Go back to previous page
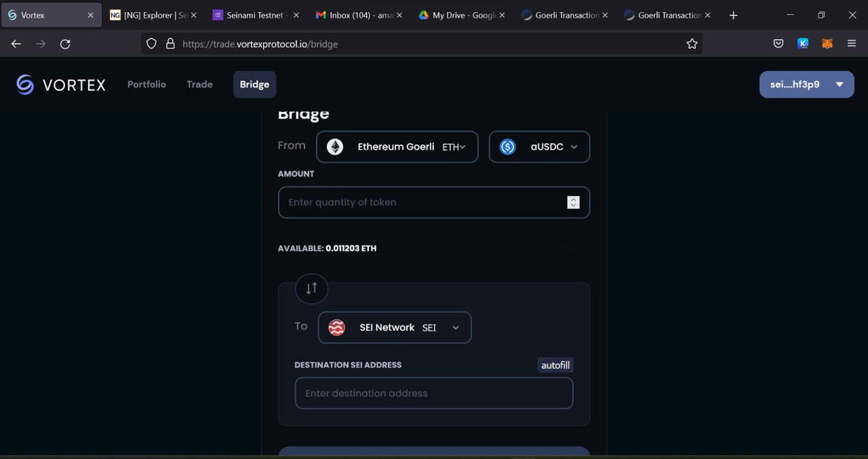 pos(16,44)
